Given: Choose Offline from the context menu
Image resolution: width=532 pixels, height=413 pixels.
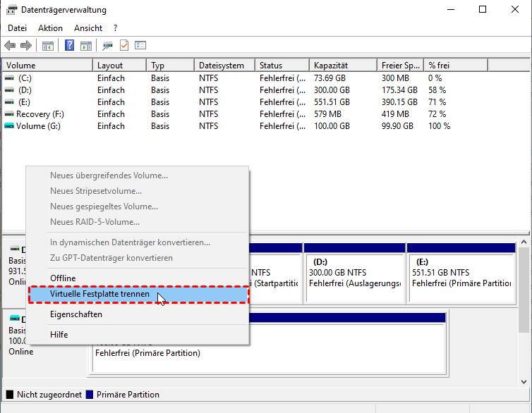Looking at the screenshot, I should point(138,278).
